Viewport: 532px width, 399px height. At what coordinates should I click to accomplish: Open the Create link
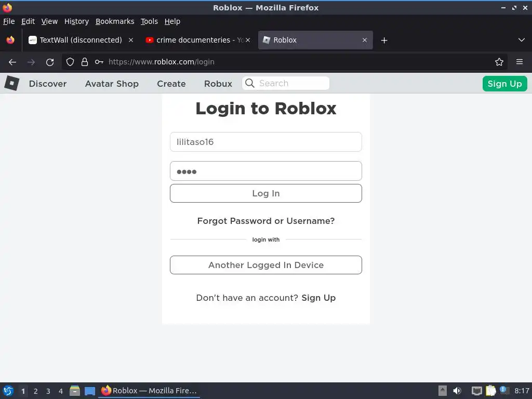coord(171,84)
